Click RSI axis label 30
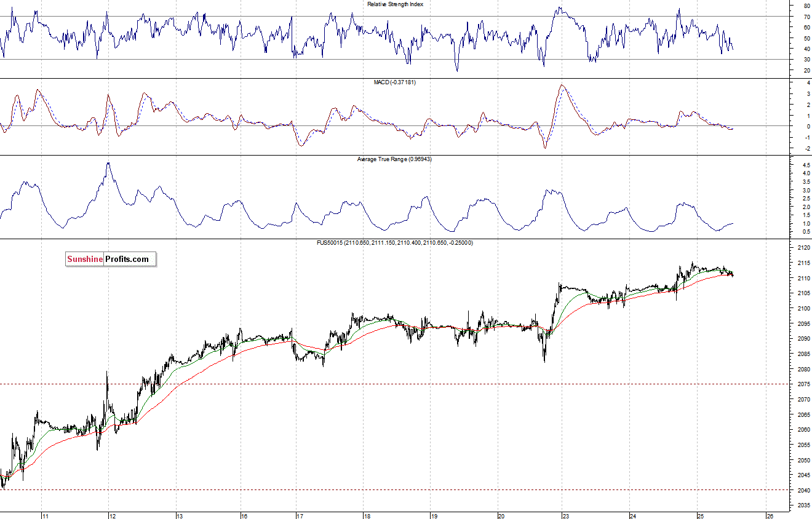Viewport: 812px width, 519px height. click(x=806, y=60)
